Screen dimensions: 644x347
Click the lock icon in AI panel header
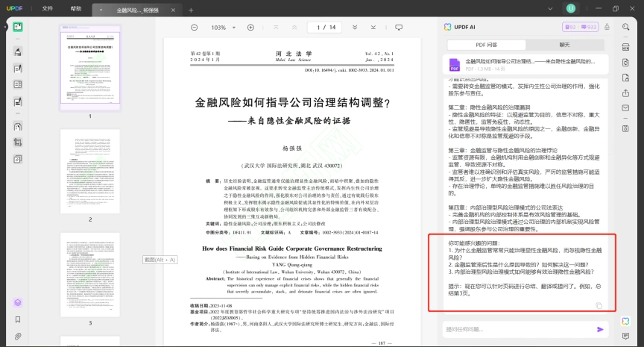point(607,27)
